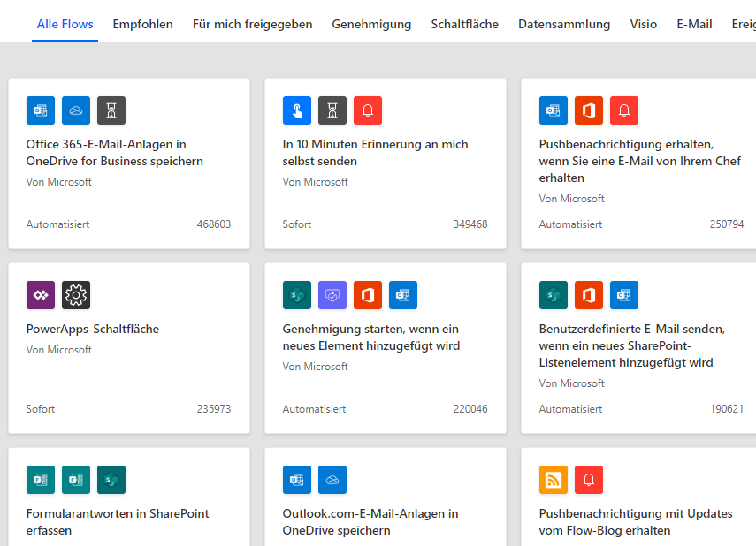This screenshot has width=756, height=546.
Task: Click Outlook.com icon in Outlook.com-E-Mail-Anlagen card
Action: click(297, 480)
